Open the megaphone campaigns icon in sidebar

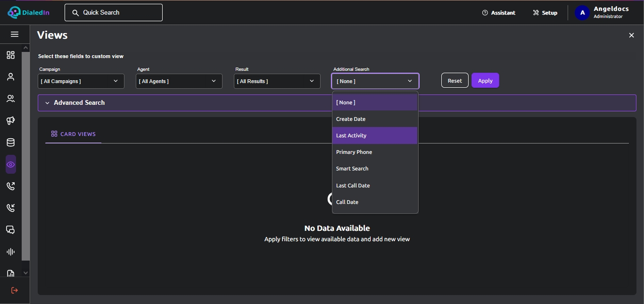(10, 121)
